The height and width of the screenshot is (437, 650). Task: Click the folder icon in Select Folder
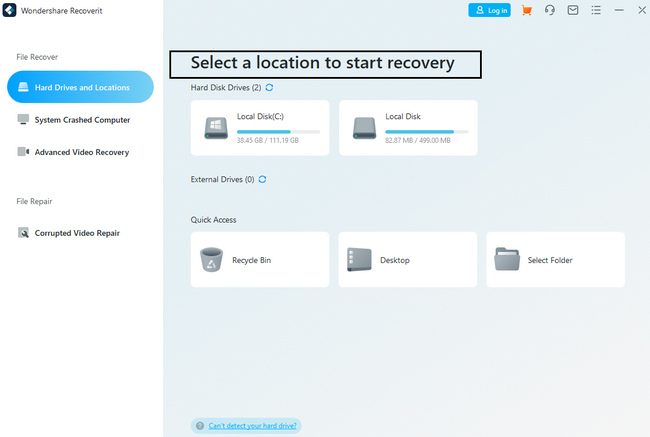click(x=507, y=259)
